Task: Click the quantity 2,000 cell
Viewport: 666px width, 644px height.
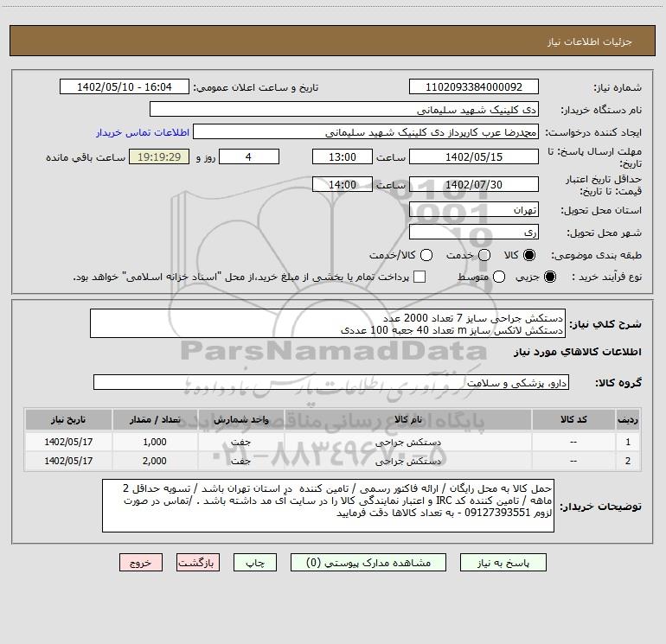Action: tap(155, 461)
